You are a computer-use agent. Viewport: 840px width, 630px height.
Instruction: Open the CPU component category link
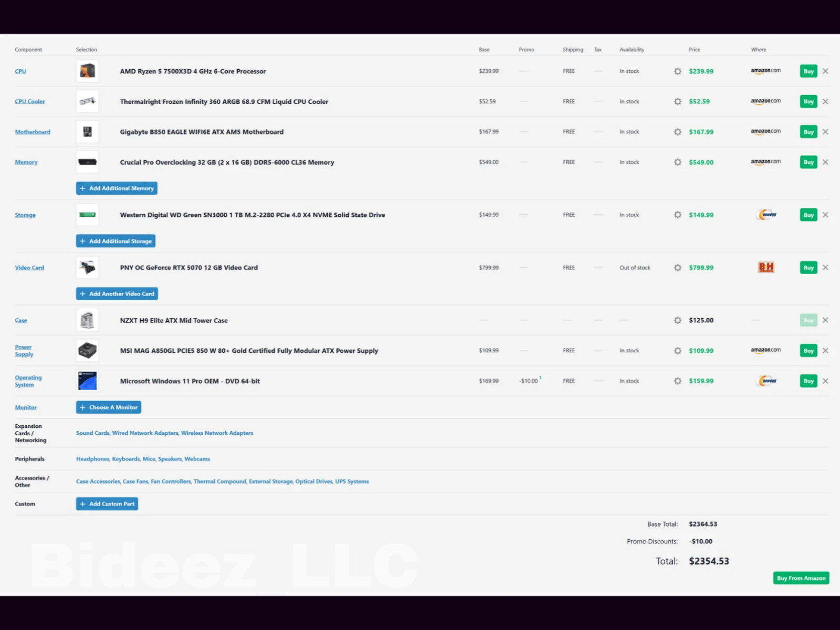[20, 71]
